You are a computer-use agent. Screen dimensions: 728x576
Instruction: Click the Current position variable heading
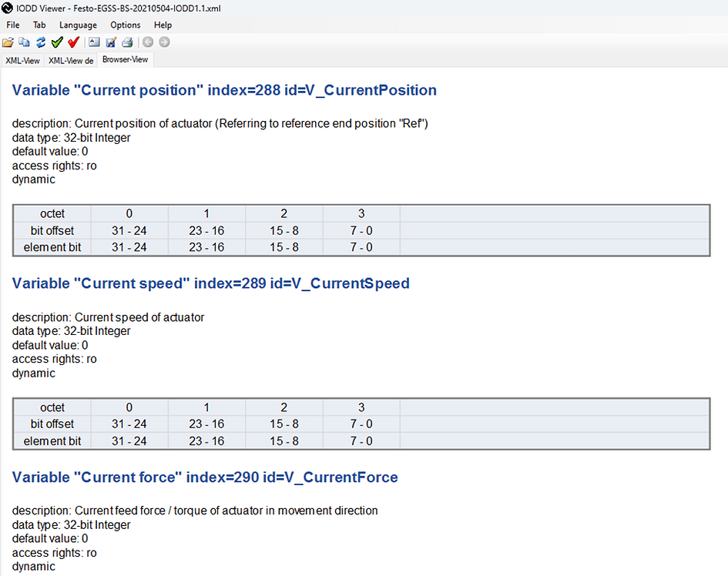[223, 90]
